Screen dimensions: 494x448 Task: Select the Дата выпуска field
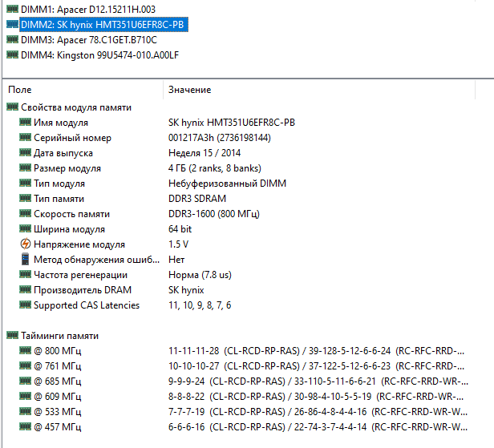[x=63, y=153]
